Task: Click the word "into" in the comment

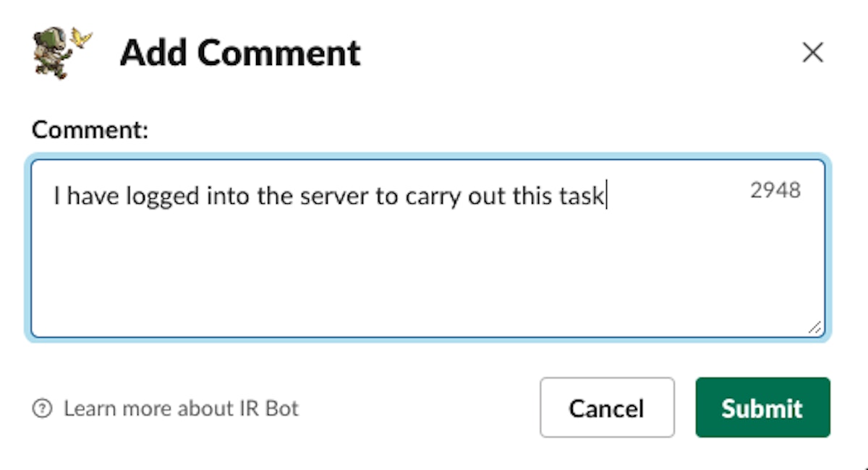Action: coord(229,196)
